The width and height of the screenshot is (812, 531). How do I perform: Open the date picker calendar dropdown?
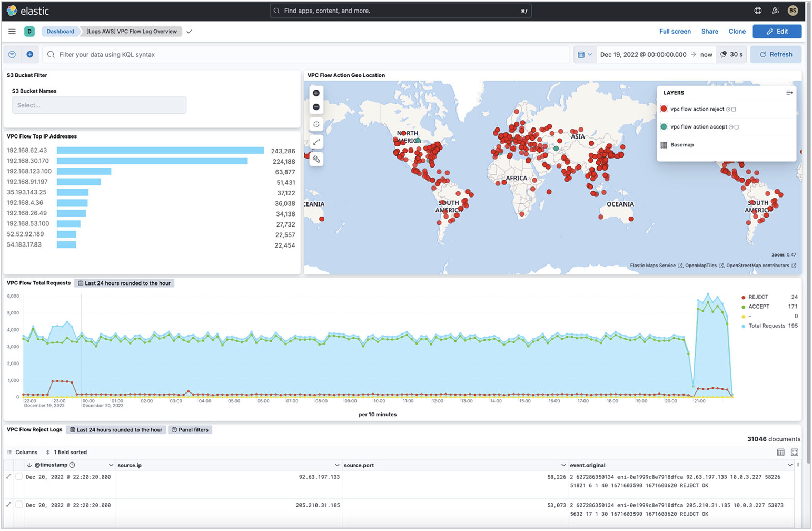[x=584, y=54]
